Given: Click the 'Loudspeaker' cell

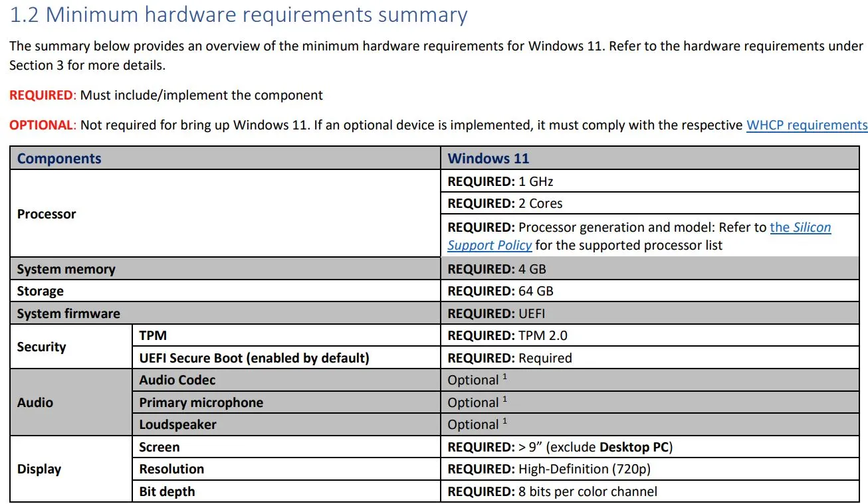Looking at the screenshot, I should pos(286,424).
